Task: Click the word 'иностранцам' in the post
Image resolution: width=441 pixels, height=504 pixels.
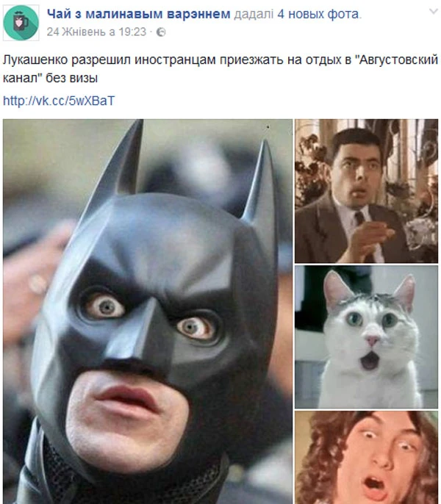Action: coord(175,60)
